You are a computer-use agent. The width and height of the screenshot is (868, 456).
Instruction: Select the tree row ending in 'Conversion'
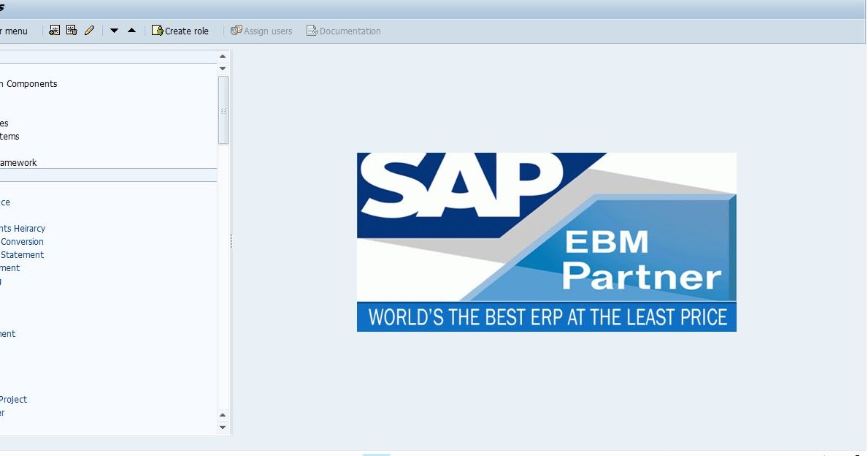(22, 242)
